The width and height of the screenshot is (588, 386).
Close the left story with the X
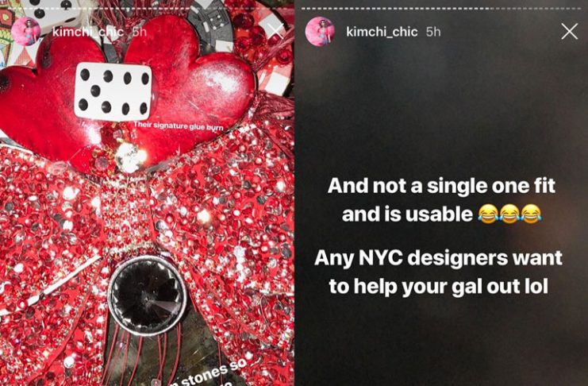point(276,32)
